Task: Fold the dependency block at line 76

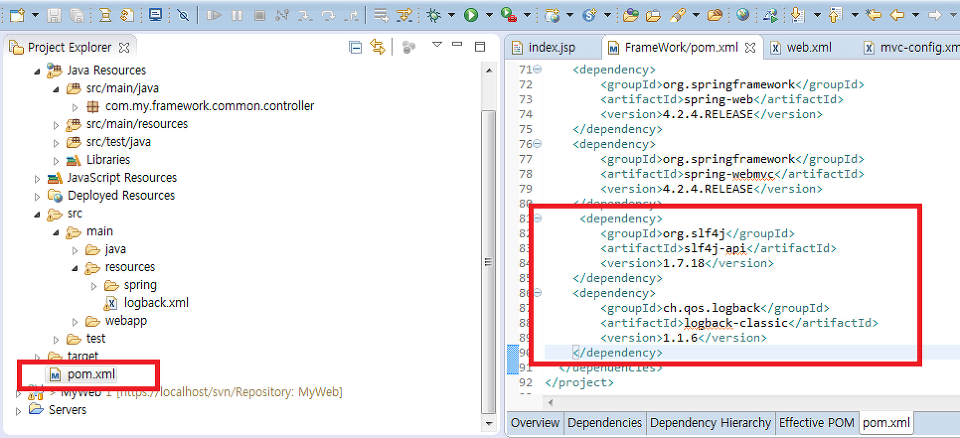Action: click(538, 144)
